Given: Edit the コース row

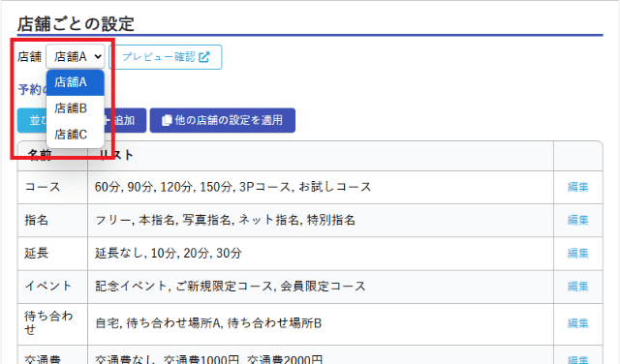Looking at the screenshot, I should click(577, 187).
